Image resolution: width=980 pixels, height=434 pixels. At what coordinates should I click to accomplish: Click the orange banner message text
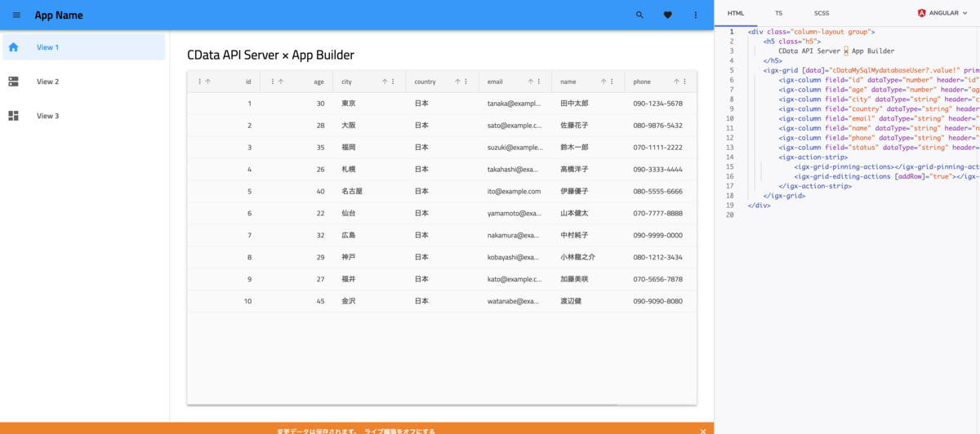click(x=356, y=430)
